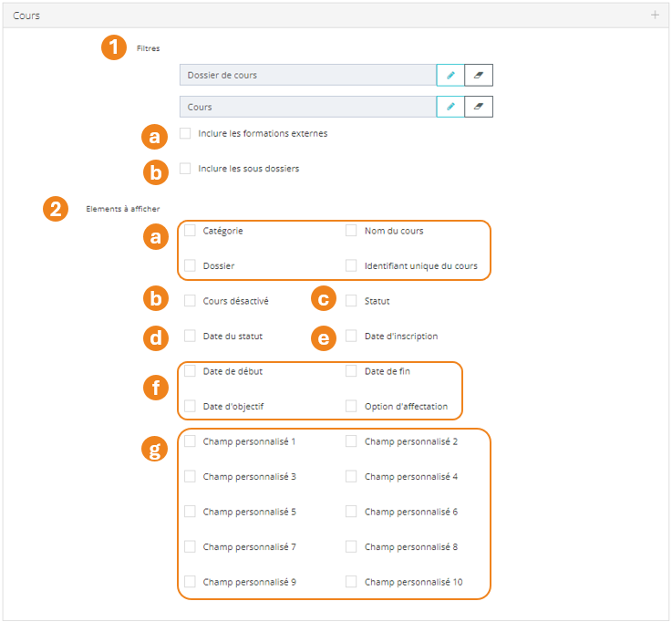Viewport: 672px width, 622px height.
Task: Tick the Champ personnalisé 10 checkbox
Action: [351, 582]
